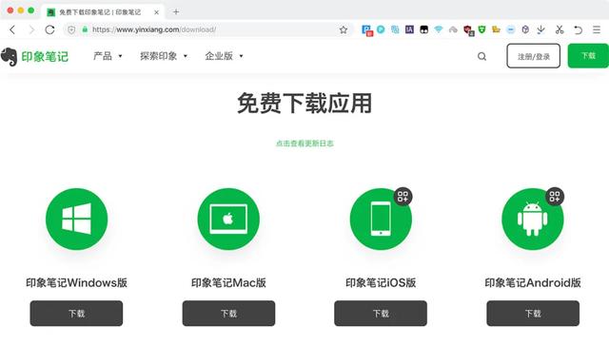Expand the 产品 dropdown menu

click(108, 56)
